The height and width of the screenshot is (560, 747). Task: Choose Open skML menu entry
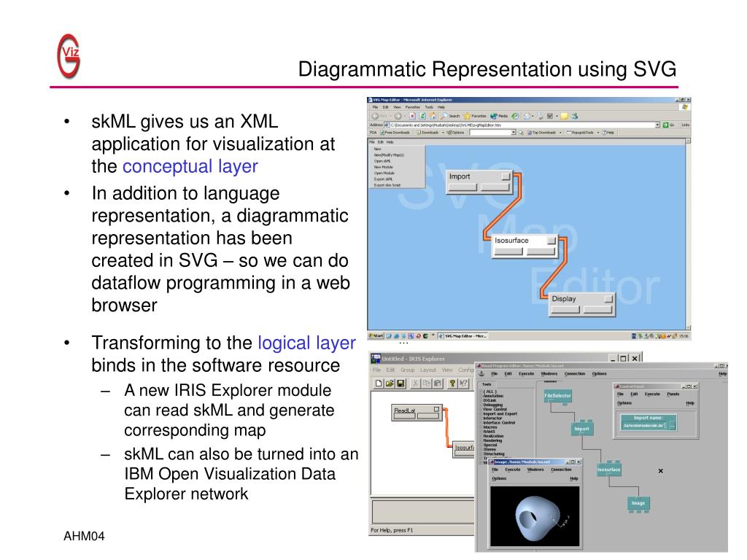tap(382, 161)
